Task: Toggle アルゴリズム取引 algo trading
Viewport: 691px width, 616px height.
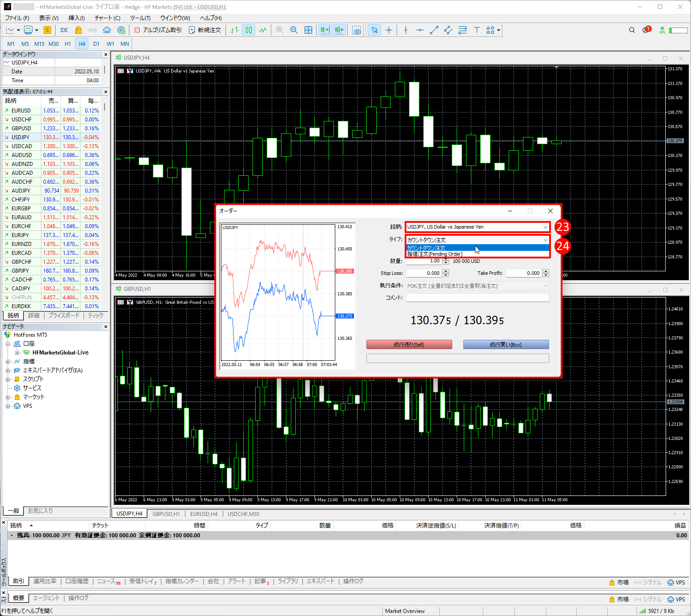Action: click(158, 30)
